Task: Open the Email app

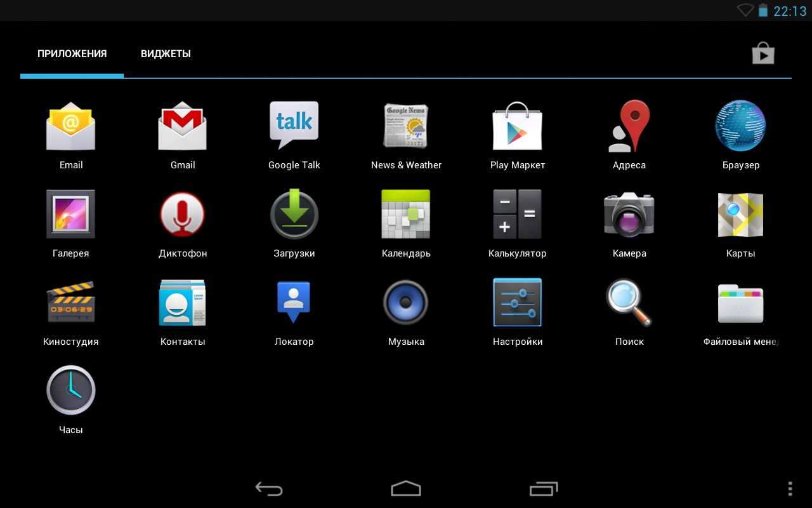Action: tap(71, 126)
